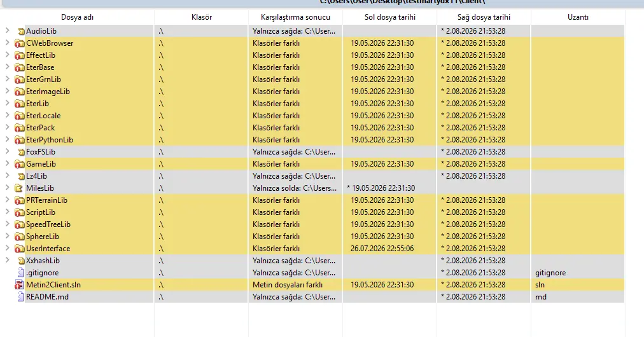Click the CWebBrowser folder icon
This screenshot has width=644, height=337.
[19, 43]
